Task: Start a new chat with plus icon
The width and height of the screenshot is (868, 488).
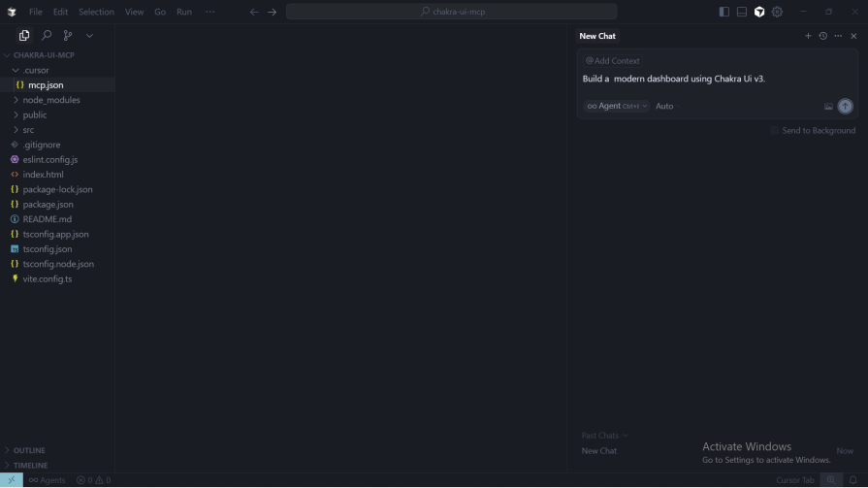Action: click(x=808, y=36)
